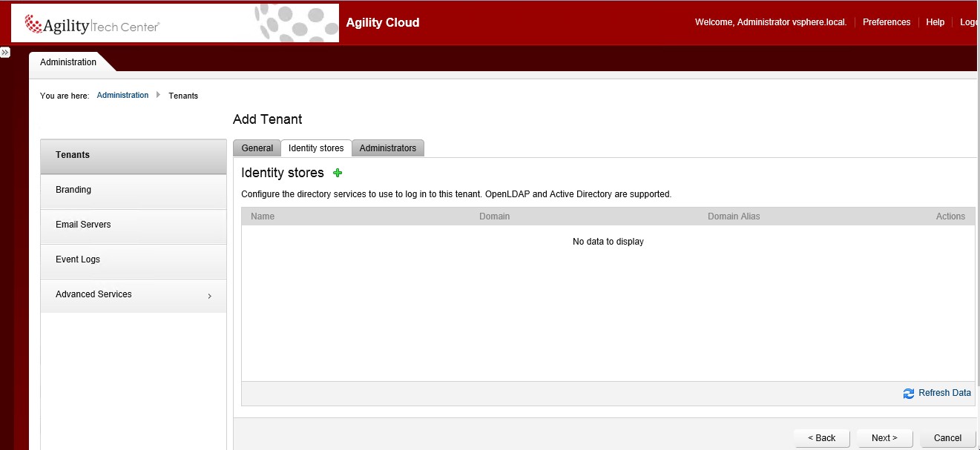Viewport: 980px width, 450px height.
Task: Expand the Advanced Services chevron
Action: (x=209, y=296)
